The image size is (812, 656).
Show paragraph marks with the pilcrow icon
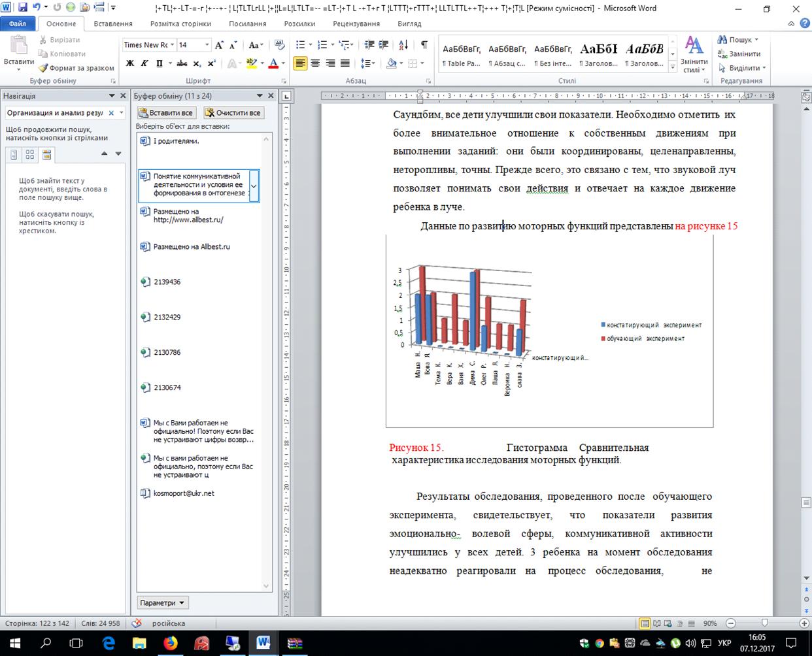pyautogui.click(x=424, y=44)
